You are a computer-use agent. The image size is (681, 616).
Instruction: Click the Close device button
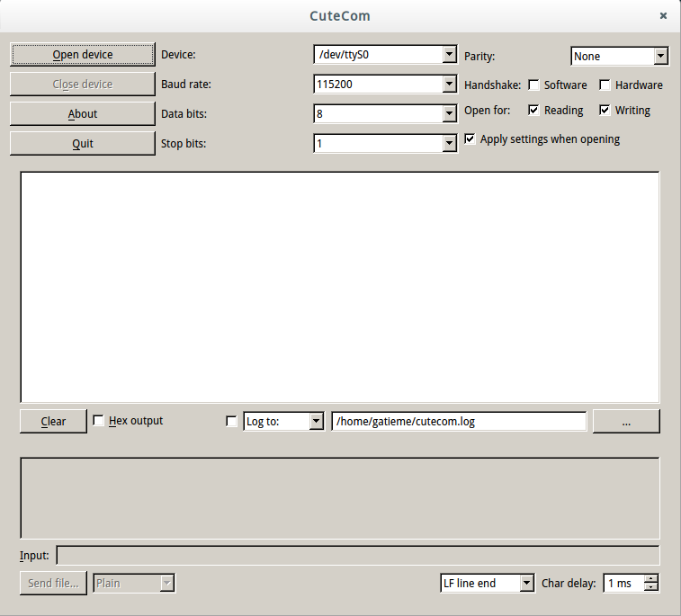pyautogui.click(x=83, y=84)
